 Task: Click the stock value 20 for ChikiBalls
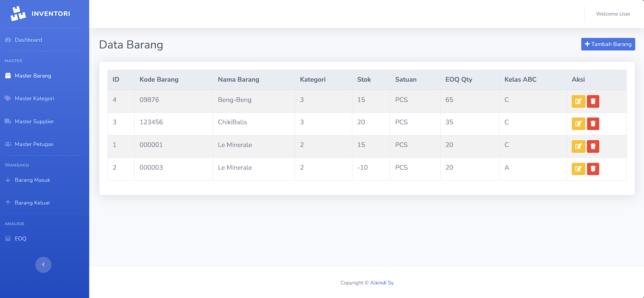coord(361,122)
